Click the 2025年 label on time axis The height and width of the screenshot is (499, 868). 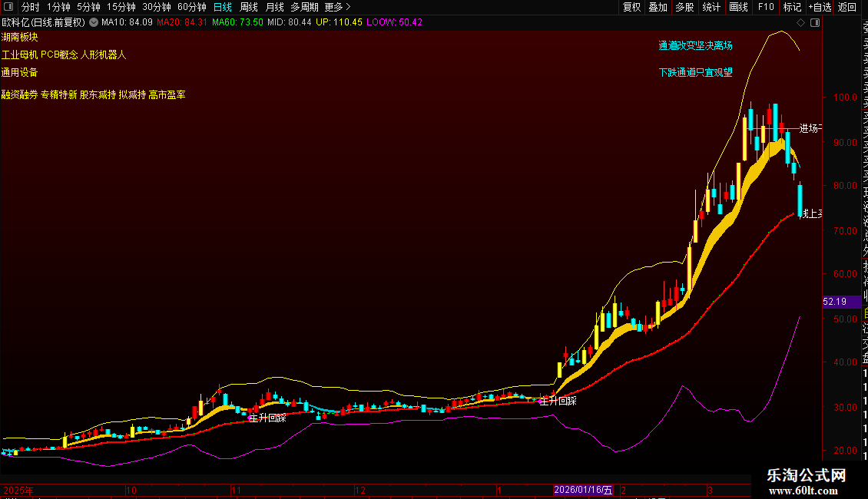click(x=18, y=490)
